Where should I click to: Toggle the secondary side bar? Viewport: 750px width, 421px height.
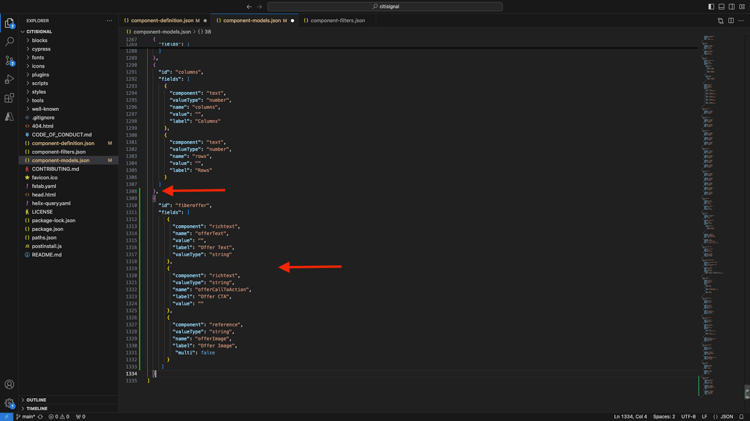(x=732, y=7)
